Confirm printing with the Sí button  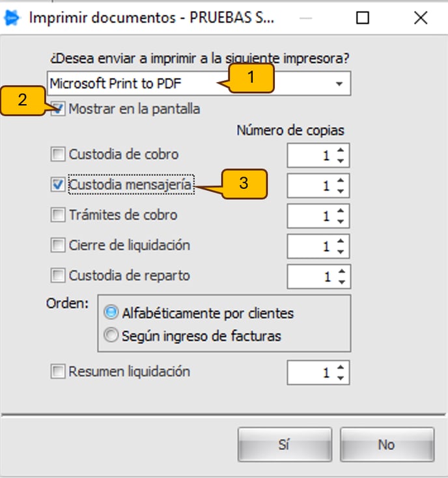(x=285, y=445)
